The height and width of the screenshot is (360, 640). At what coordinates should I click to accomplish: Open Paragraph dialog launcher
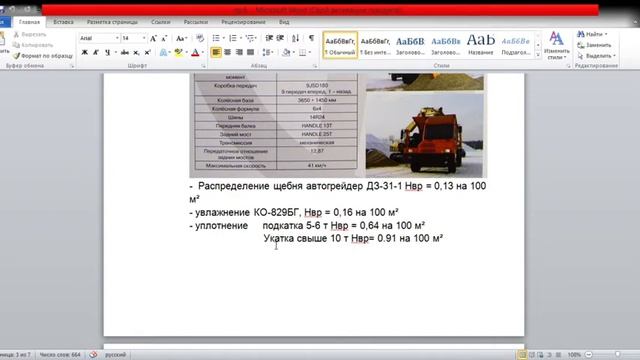click(x=315, y=66)
